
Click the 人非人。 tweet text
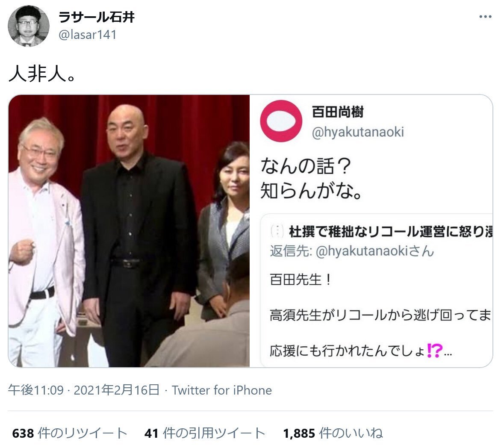click(x=42, y=74)
